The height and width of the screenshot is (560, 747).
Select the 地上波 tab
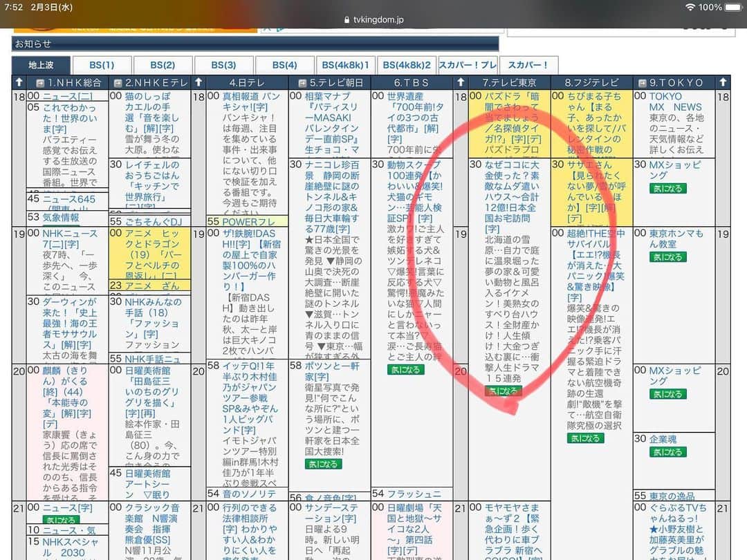(x=41, y=65)
